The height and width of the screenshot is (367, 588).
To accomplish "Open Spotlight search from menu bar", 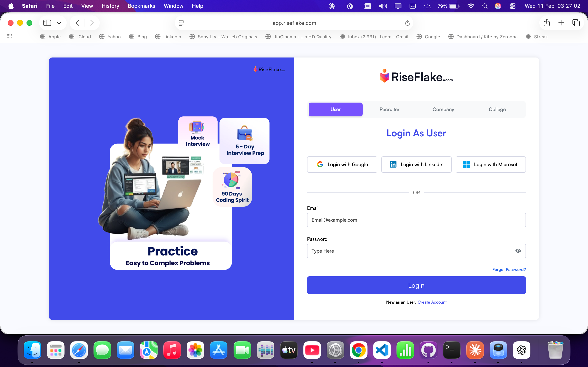I will click(x=485, y=6).
